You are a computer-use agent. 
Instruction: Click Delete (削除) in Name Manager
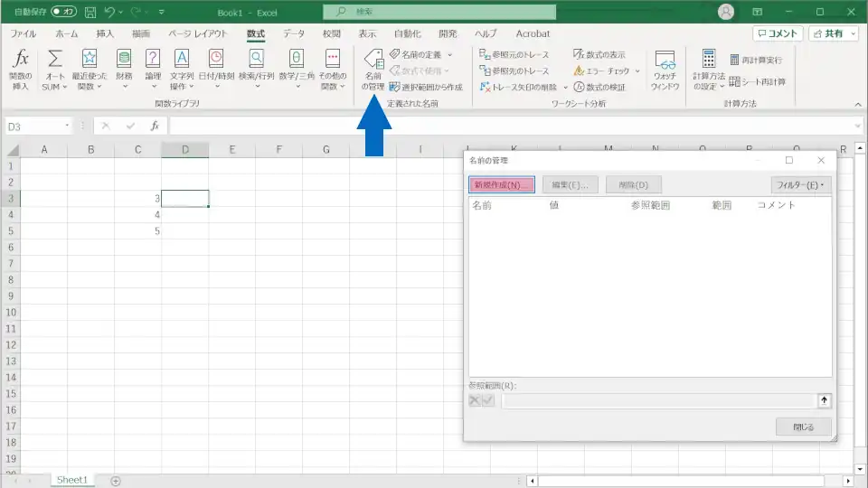(634, 184)
